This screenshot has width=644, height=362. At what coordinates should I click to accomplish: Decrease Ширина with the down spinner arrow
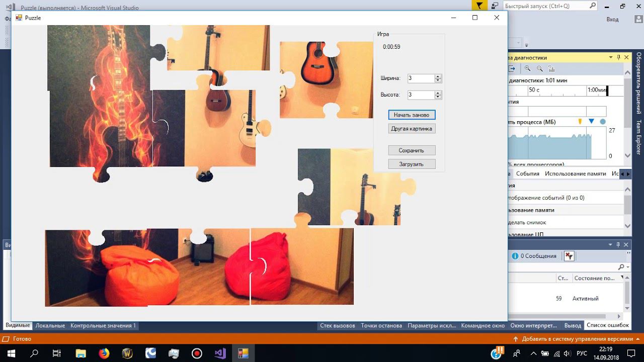click(x=438, y=80)
